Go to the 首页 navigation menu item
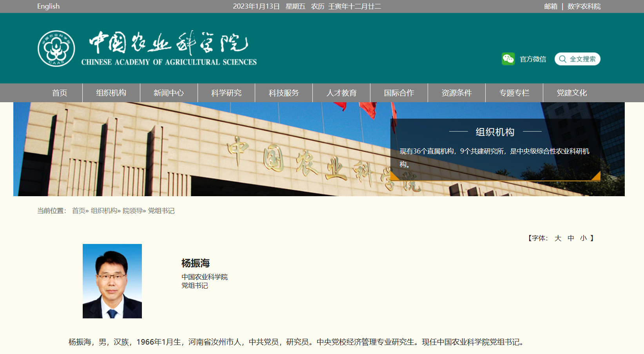Screen dimensions: 644x354 [60, 93]
